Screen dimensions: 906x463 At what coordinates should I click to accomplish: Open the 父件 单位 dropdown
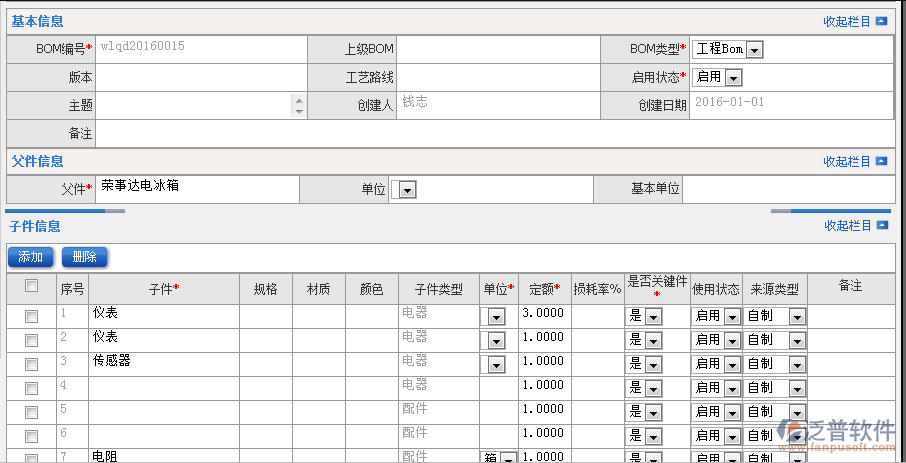(x=407, y=189)
